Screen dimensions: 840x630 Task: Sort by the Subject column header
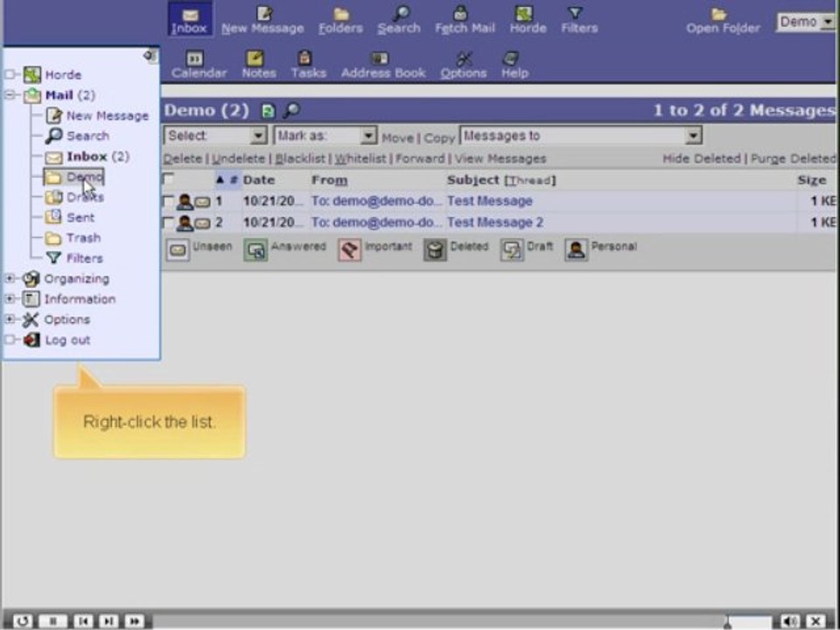(x=473, y=180)
